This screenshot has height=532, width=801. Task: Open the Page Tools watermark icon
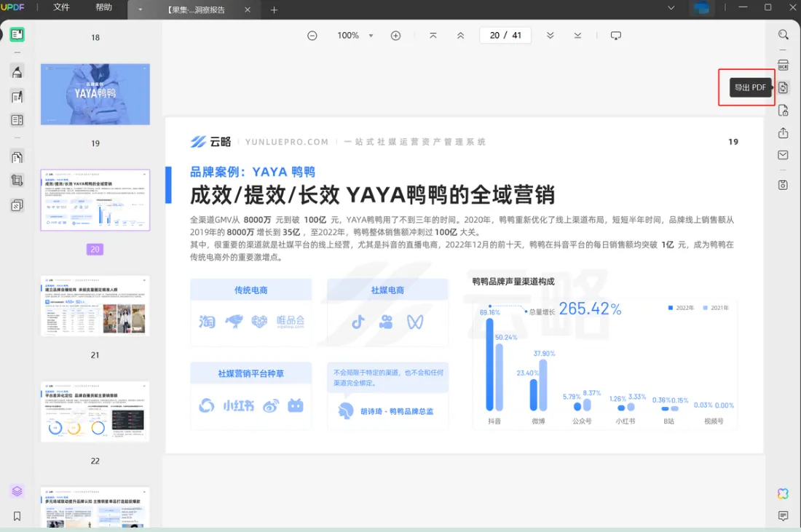17,205
